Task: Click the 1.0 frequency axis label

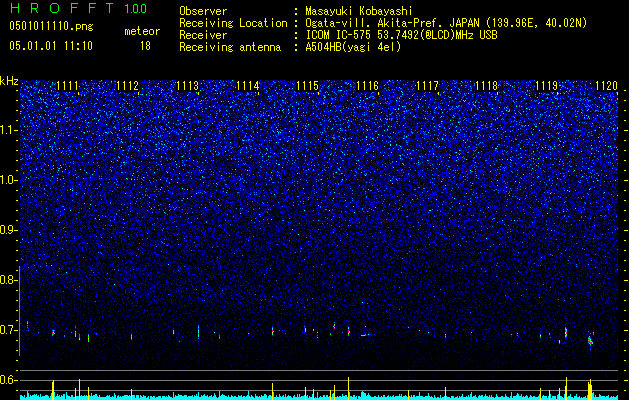Action: (x=9, y=180)
